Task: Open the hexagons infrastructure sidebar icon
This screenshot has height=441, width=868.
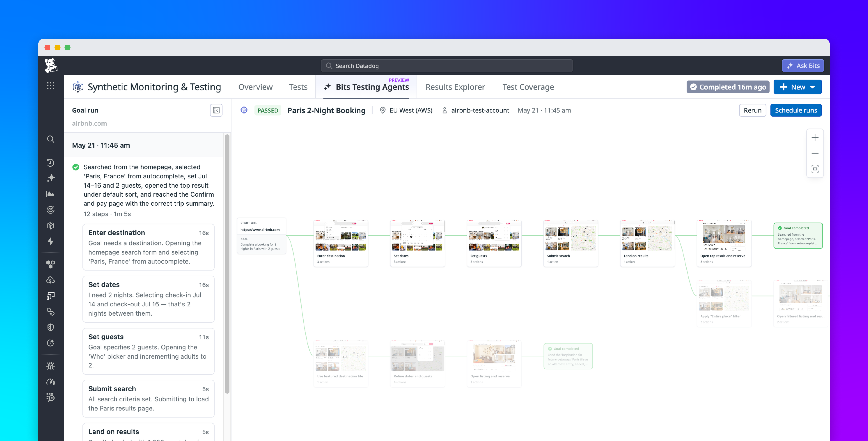Action: 50,265
